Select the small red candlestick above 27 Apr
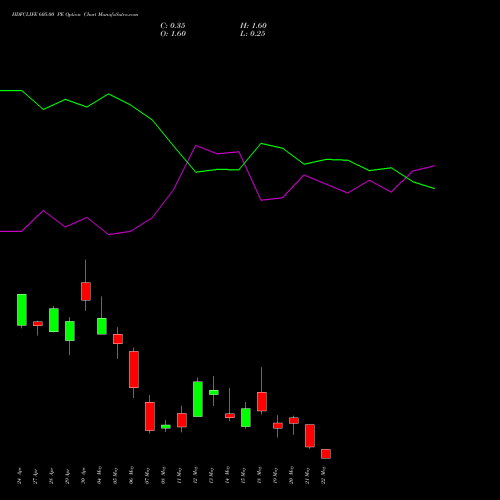The image size is (500, 500). point(38,323)
